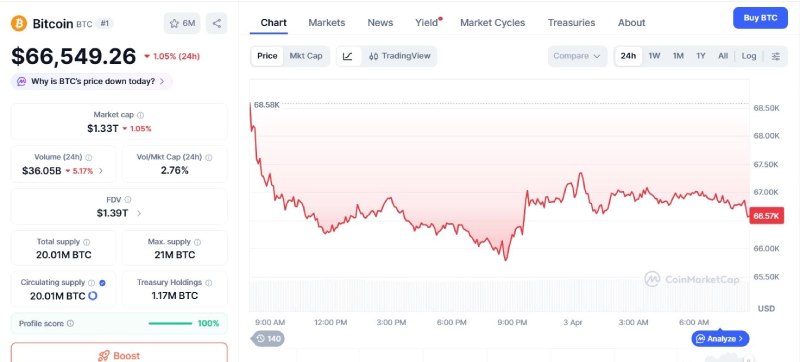Image resolution: width=800 pixels, height=362 pixels.
Task: Click the Buy BTC button
Action: (x=760, y=18)
